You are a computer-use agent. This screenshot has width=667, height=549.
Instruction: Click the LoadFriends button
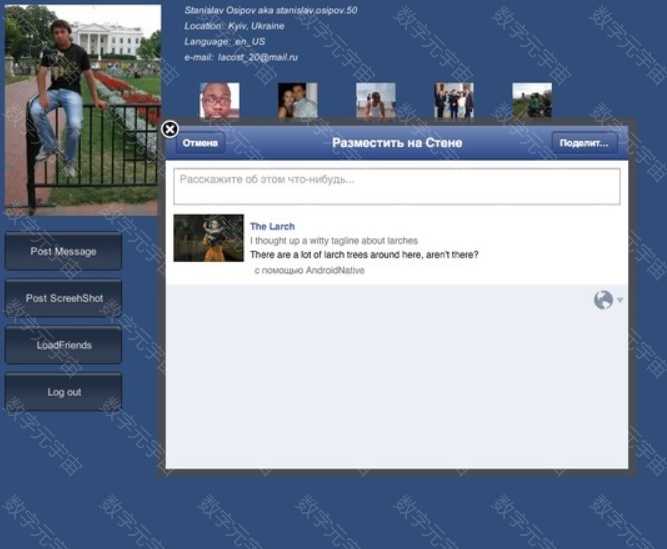[x=64, y=345]
